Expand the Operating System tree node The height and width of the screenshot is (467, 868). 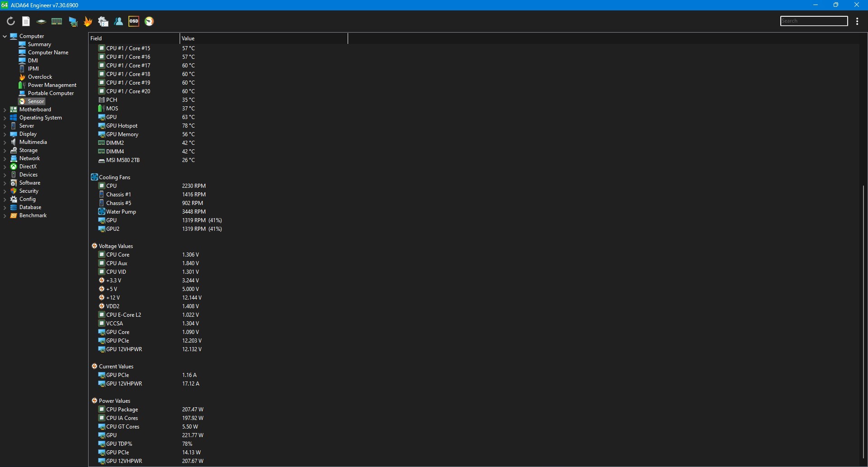coord(5,118)
